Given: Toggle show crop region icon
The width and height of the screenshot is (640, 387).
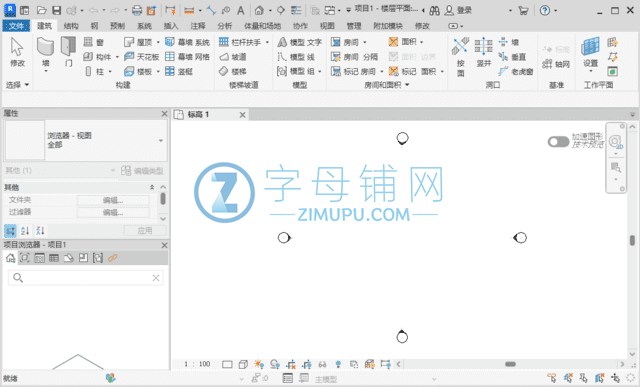Looking at the screenshot, I should [307, 364].
